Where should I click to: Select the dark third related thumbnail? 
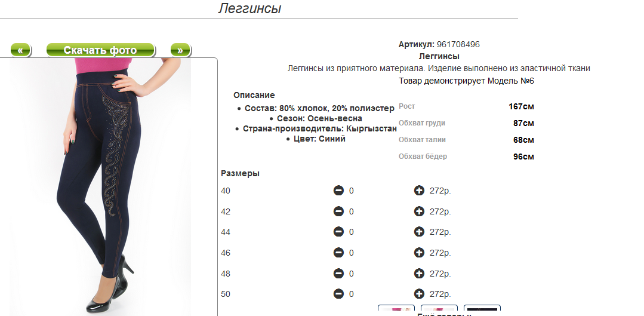pyautogui.click(x=482, y=310)
